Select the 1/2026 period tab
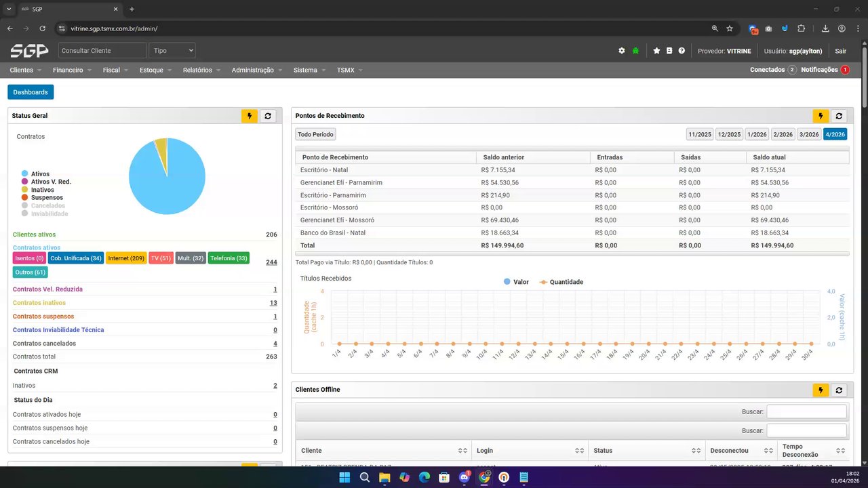The width and height of the screenshot is (868, 488). pyautogui.click(x=757, y=134)
